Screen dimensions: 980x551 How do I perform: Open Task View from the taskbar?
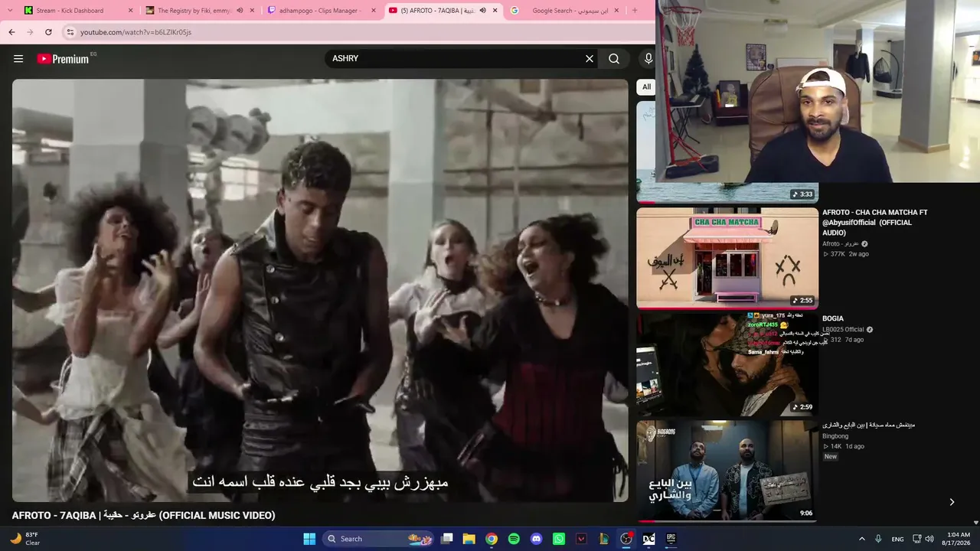tap(447, 539)
